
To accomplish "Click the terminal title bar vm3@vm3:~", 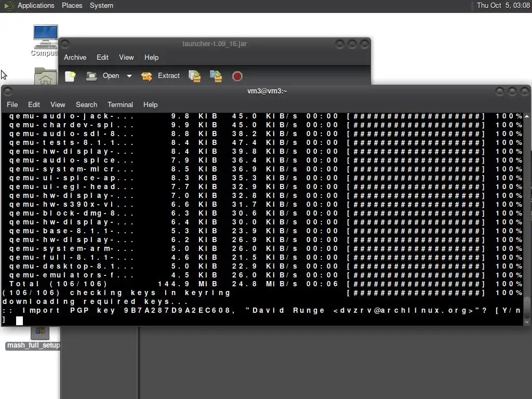I will point(267,91).
